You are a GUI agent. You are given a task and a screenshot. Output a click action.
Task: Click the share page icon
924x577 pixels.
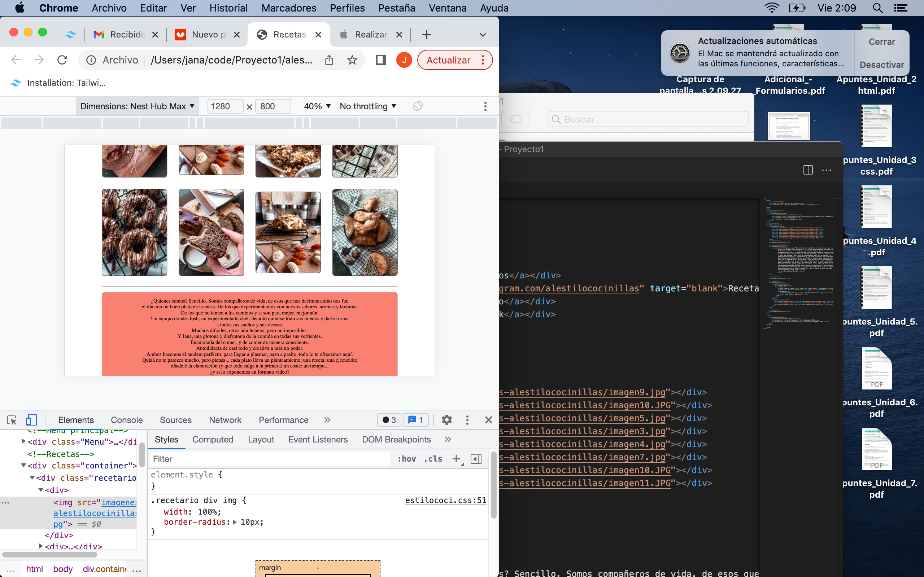coord(329,60)
